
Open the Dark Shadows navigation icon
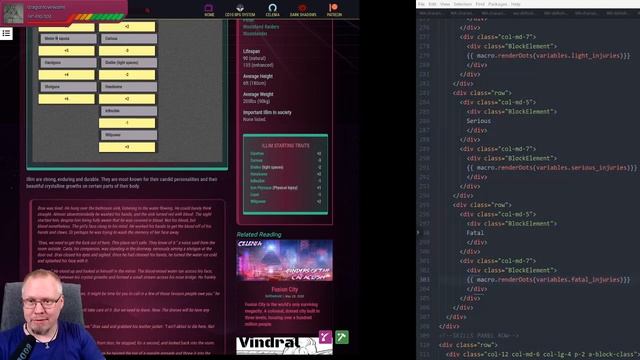(x=303, y=10)
